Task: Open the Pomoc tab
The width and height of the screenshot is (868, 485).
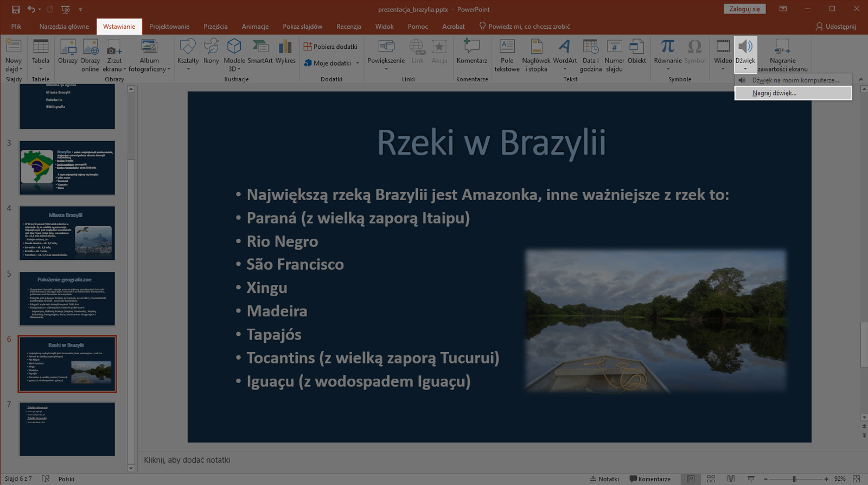Action: 418,27
